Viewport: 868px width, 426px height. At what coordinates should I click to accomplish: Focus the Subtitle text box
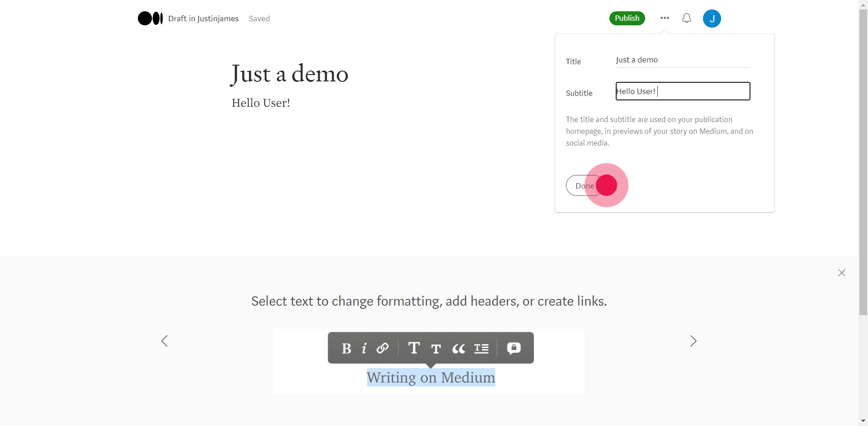pos(683,91)
